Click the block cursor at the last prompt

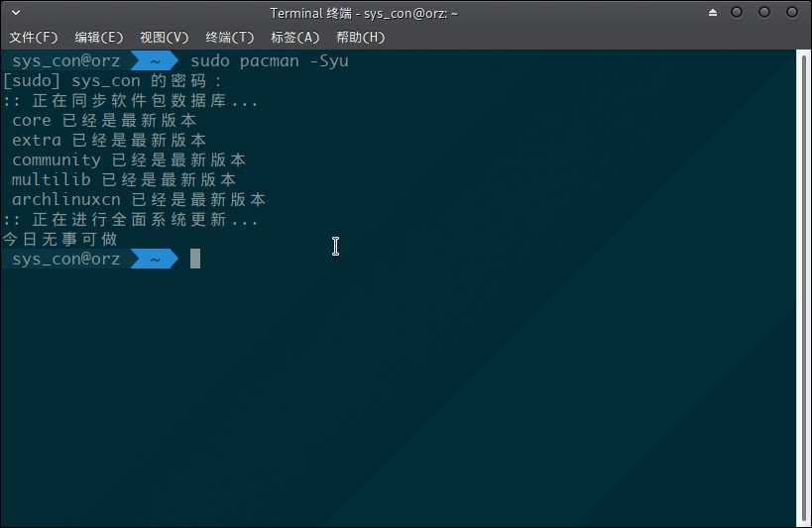(x=195, y=259)
